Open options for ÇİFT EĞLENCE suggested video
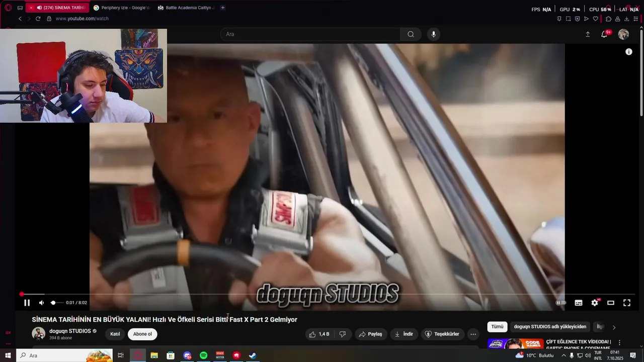The width and height of the screenshot is (644, 362). click(619, 343)
